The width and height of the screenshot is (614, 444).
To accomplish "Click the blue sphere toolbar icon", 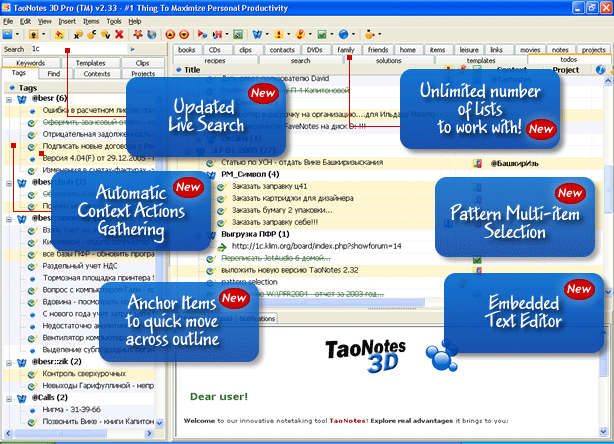I will point(343,34).
